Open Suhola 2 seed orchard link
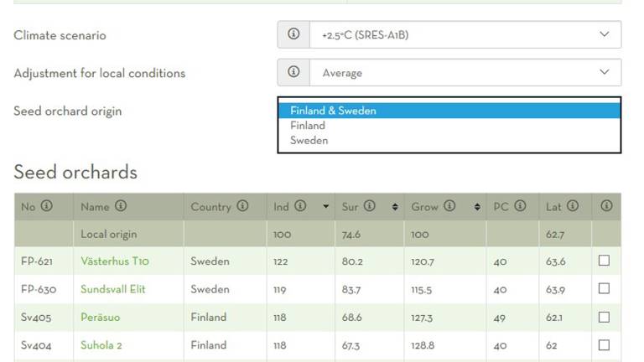Image resolution: width=644 pixels, height=362 pixels. 101,345
